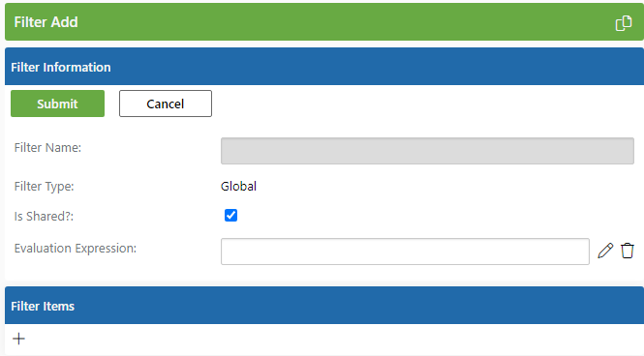644x356 pixels.
Task: Click the Is Shared? label text
Action: [44, 216]
